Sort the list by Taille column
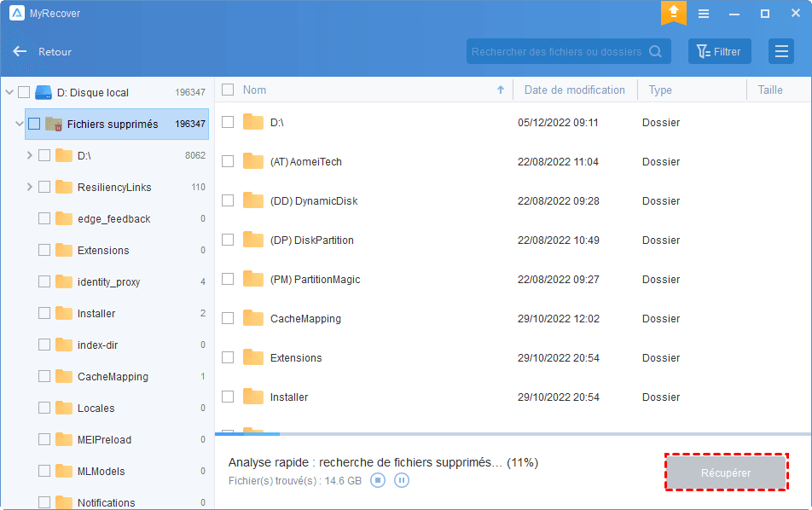Screen dimensions: 812x510 click(770, 90)
